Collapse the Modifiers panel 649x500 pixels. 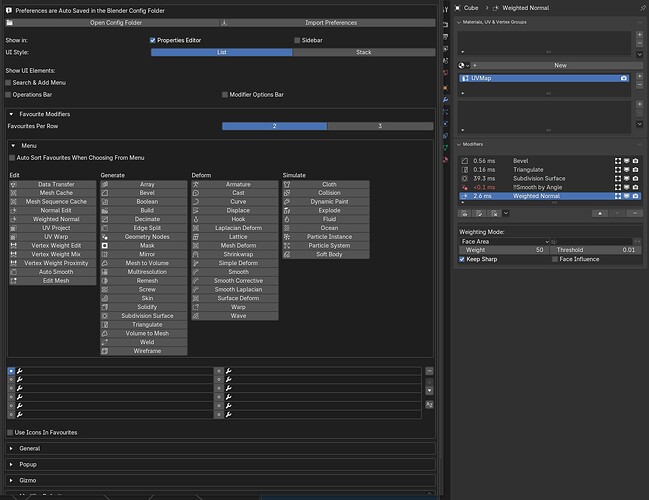click(459, 144)
